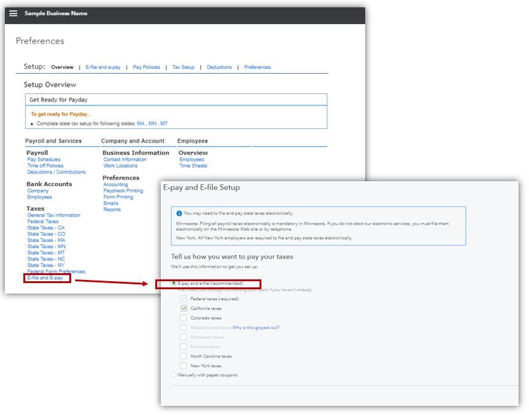Open Contact Information link

[x=125, y=160]
